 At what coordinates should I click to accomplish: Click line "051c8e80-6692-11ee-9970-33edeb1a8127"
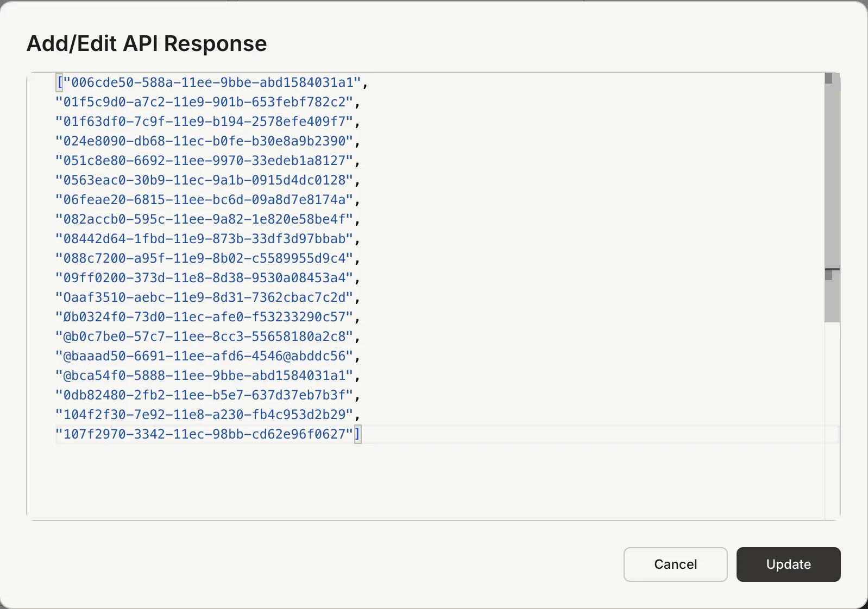point(208,161)
